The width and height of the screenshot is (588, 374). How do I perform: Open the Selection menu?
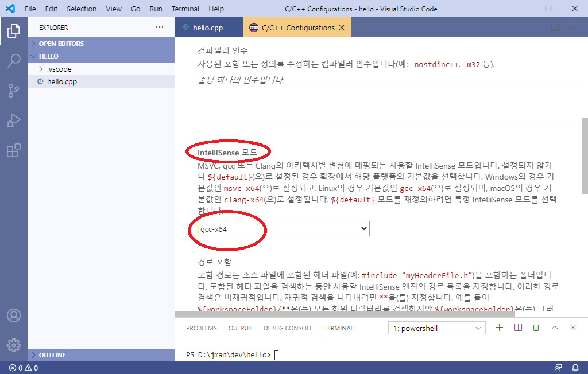pos(82,9)
